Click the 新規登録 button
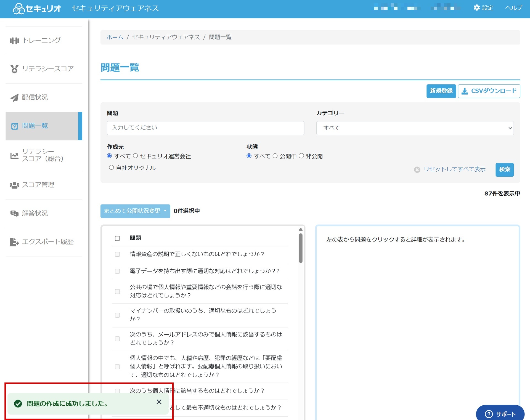 (441, 91)
